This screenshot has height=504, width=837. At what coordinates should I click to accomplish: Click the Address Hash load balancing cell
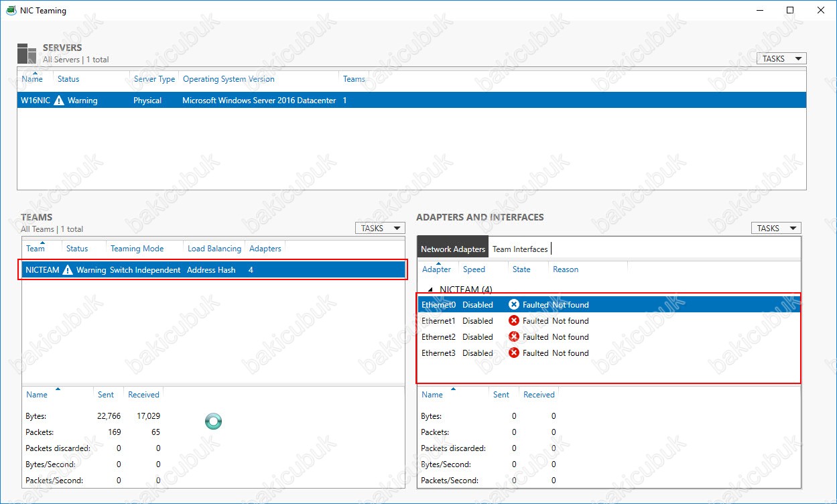pos(211,270)
